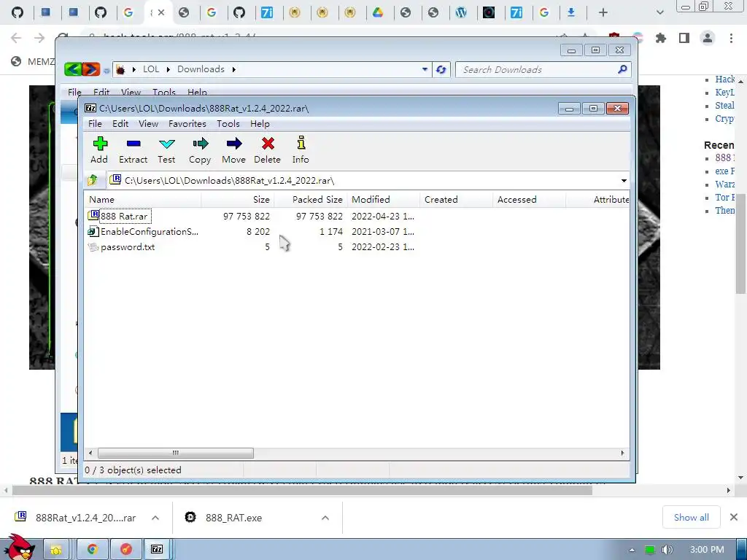Click the Copy toolbar icon in 7-Zip
Viewport: 747px width, 560px height.
tap(200, 150)
